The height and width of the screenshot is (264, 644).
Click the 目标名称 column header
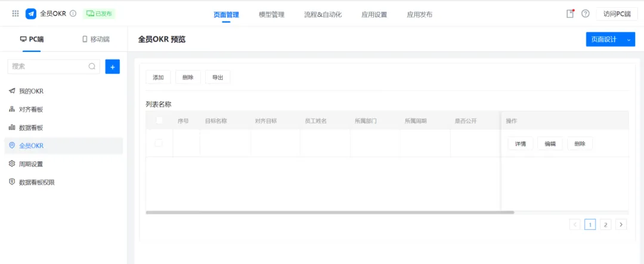click(216, 121)
